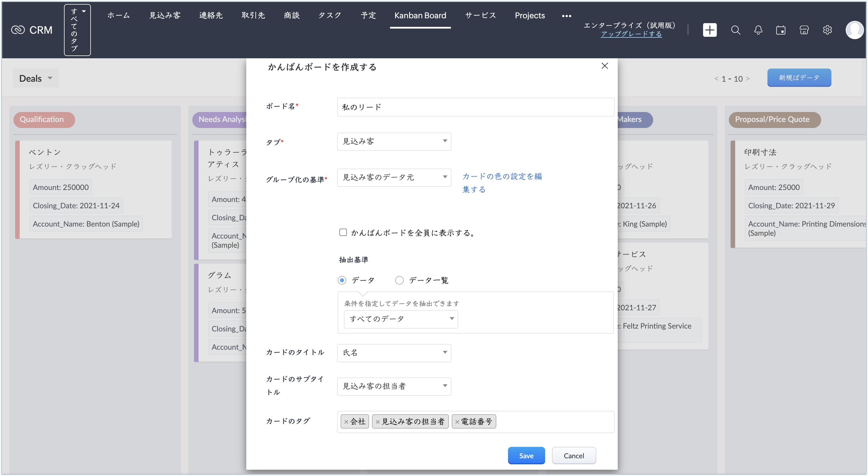
Task: Remove the 会社 tag with x
Action: click(346, 422)
